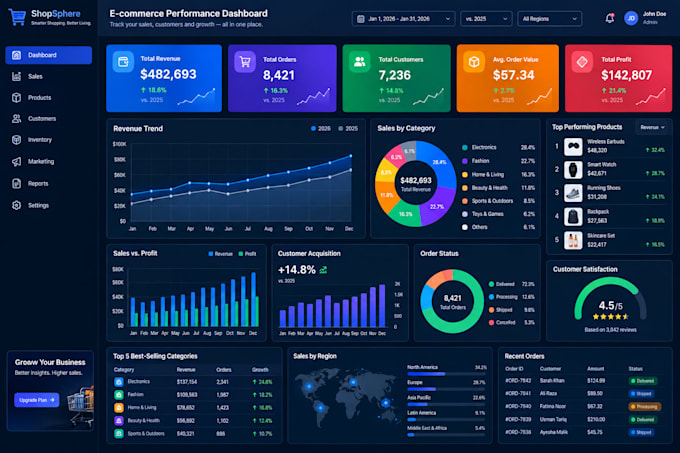Viewport: 680px width, 453px height.
Task: Open the Revenue dropdown in Top Performing Products
Action: [652, 127]
